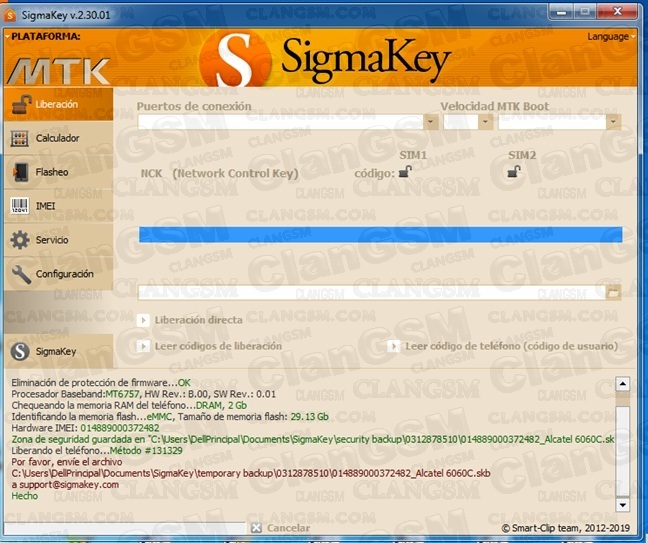Click the 'Chequeando la memoria RAM' log line

tap(129, 405)
